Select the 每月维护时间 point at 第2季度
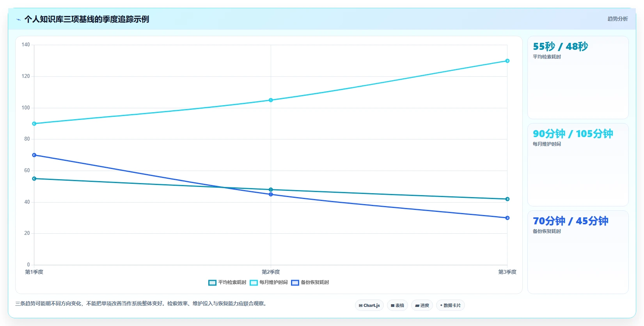The width and height of the screenshot is (644, 326). pyautogui.click(x=271, y=100)
